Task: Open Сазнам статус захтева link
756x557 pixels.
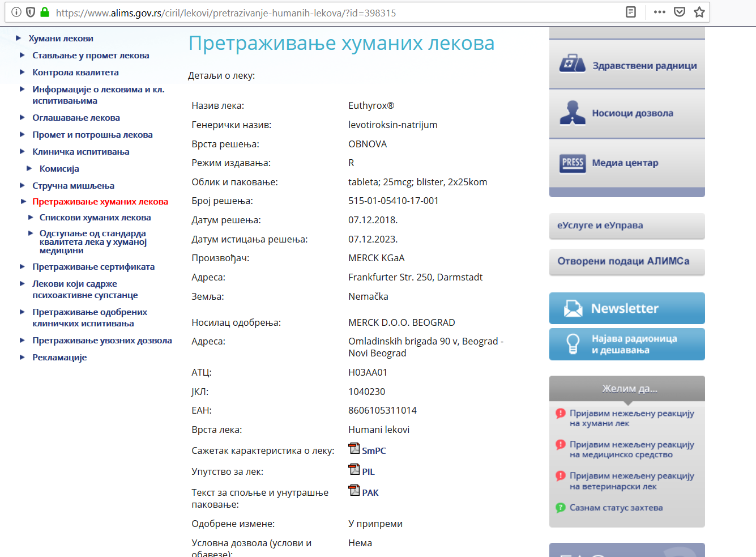Action: [616, 508]
